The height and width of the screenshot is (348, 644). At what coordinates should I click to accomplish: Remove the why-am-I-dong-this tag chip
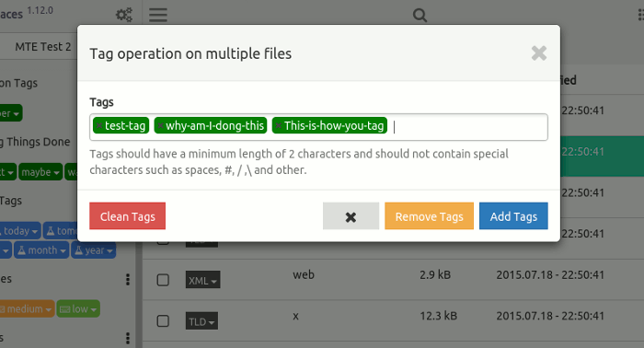pos(160,126)
